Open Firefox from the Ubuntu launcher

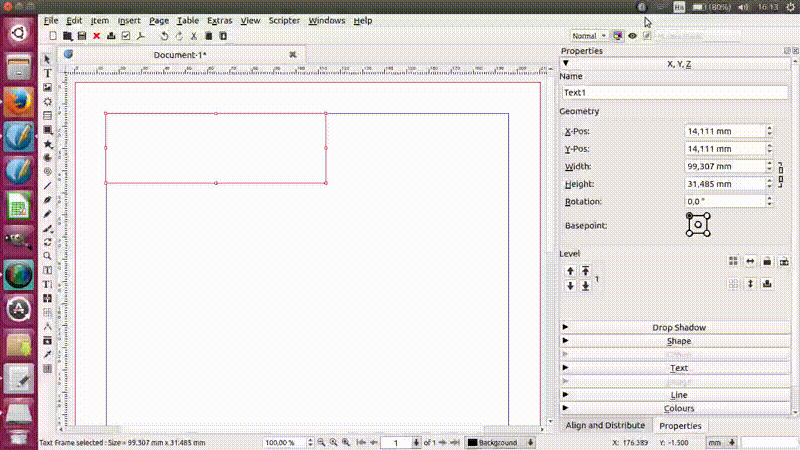coord(17,102)
